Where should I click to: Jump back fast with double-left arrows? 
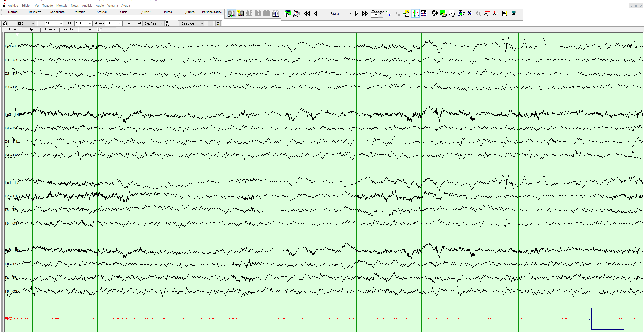coord(307,13)
